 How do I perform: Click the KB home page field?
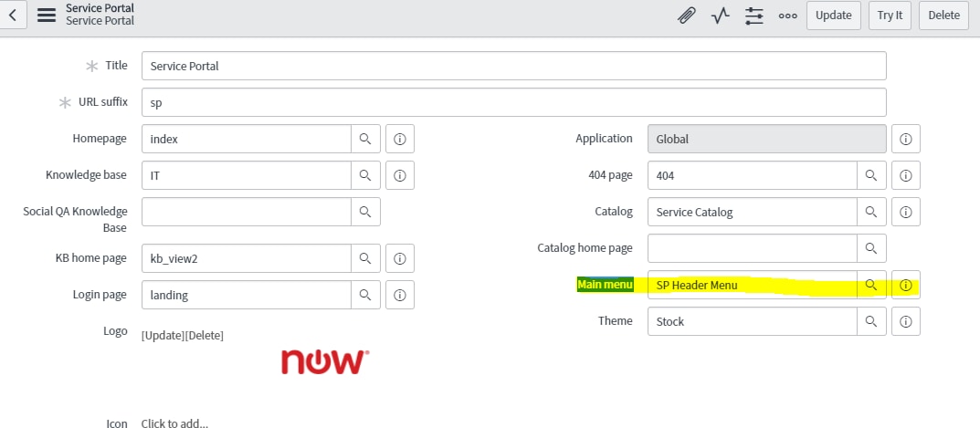(x=247, y=258)
